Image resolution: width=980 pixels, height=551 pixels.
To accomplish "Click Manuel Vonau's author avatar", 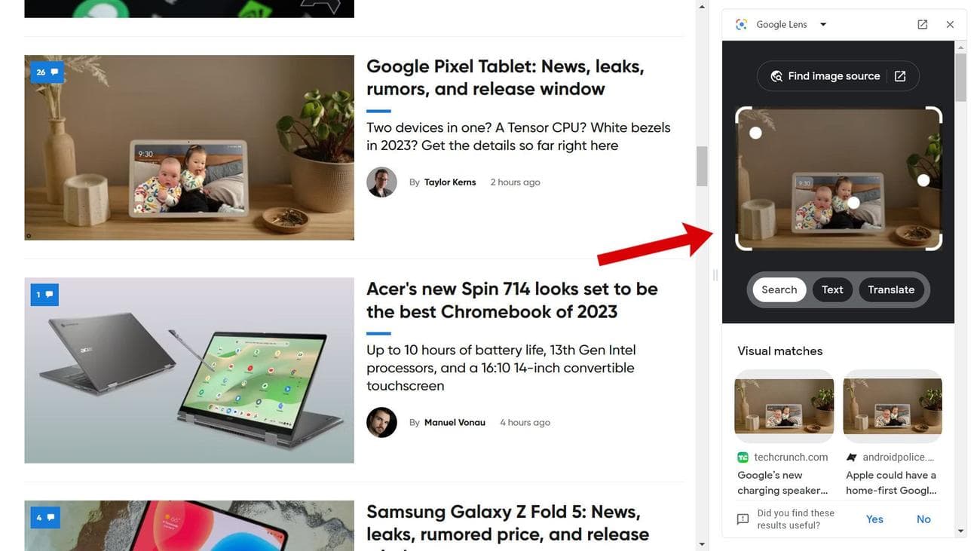I will [381, 423].
